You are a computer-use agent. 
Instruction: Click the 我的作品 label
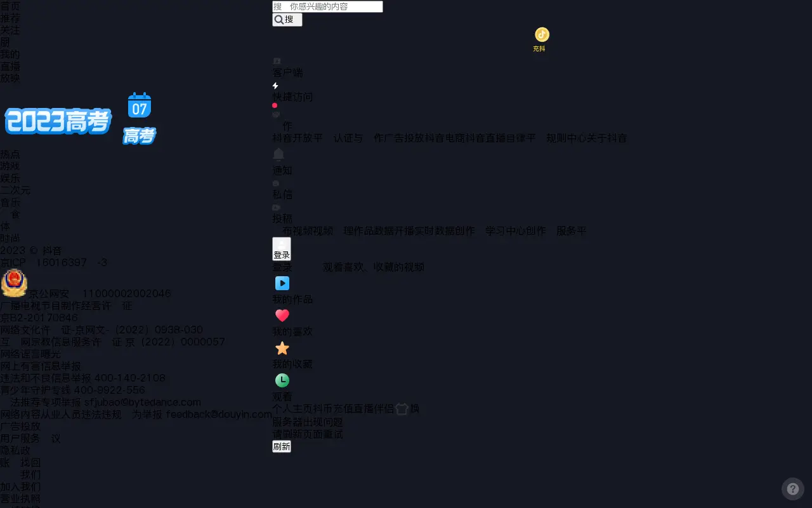click(292, 299)
